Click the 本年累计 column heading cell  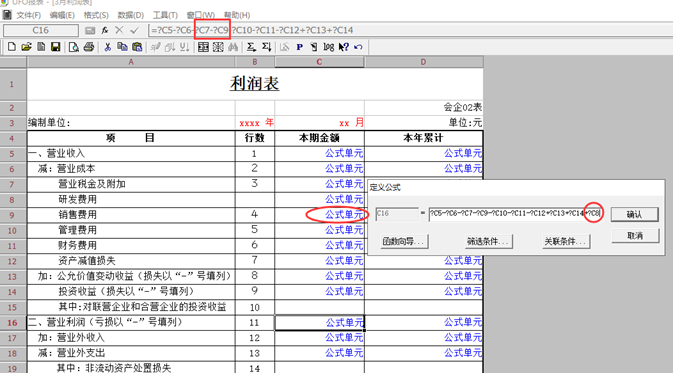tap(424, 138)
